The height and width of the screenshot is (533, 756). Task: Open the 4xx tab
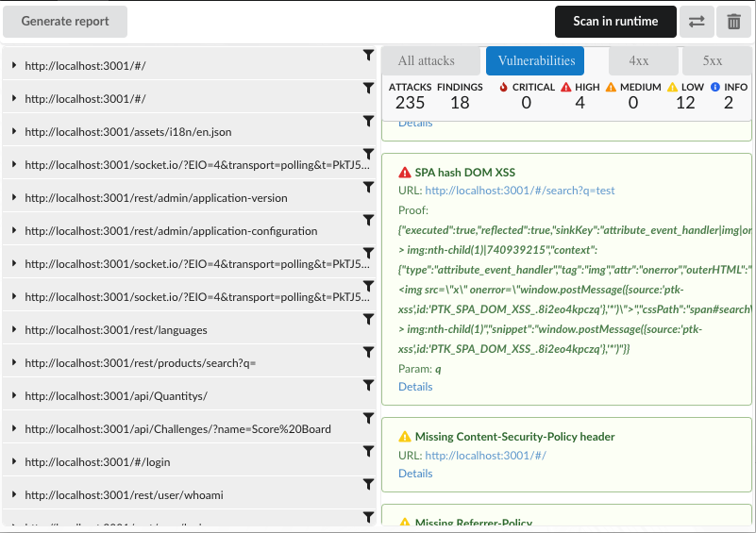641,61
